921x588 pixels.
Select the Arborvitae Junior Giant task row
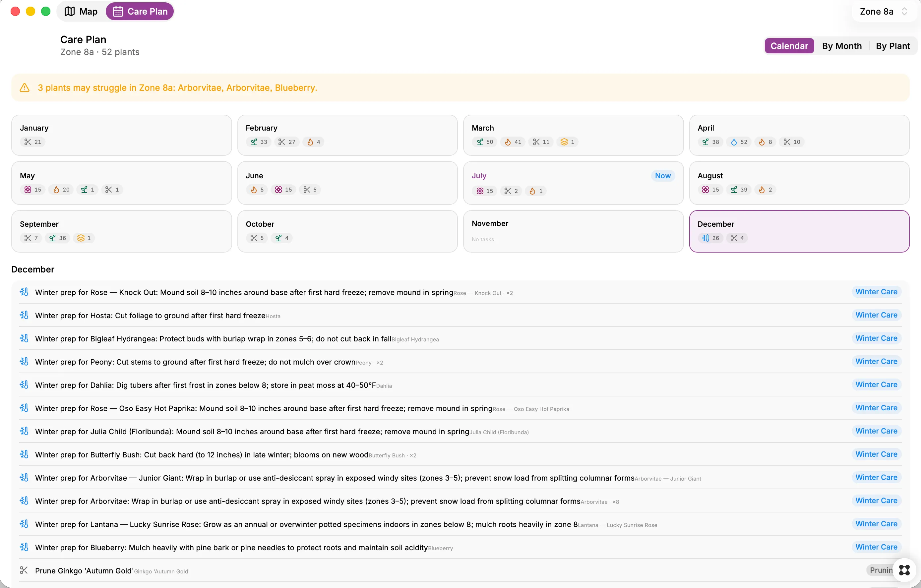[460, 478]
